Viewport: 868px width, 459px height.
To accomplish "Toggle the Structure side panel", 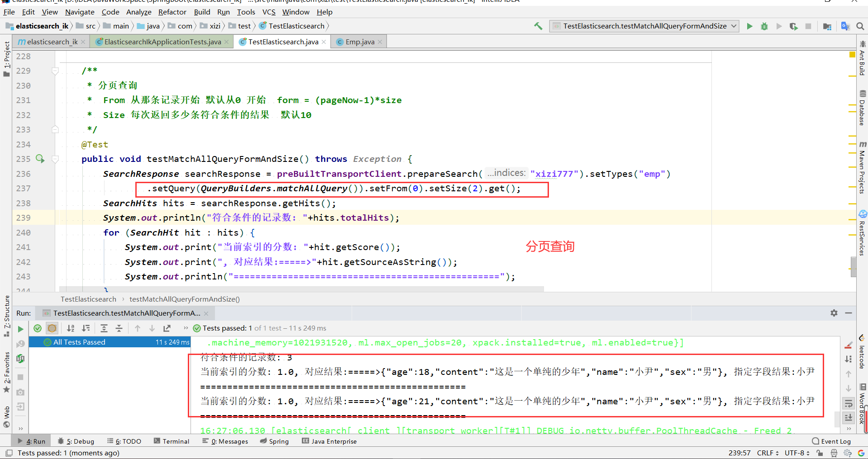I will tap(6, 316).
